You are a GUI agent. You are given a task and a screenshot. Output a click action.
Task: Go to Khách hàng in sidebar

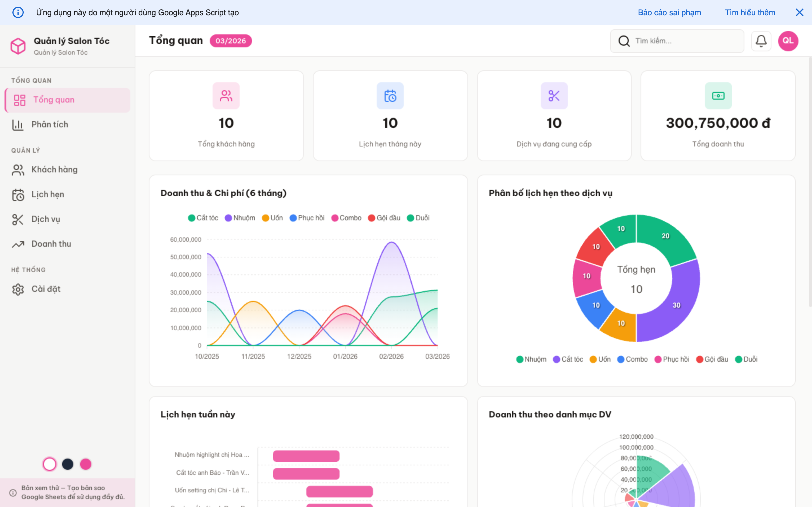(54, 170)
